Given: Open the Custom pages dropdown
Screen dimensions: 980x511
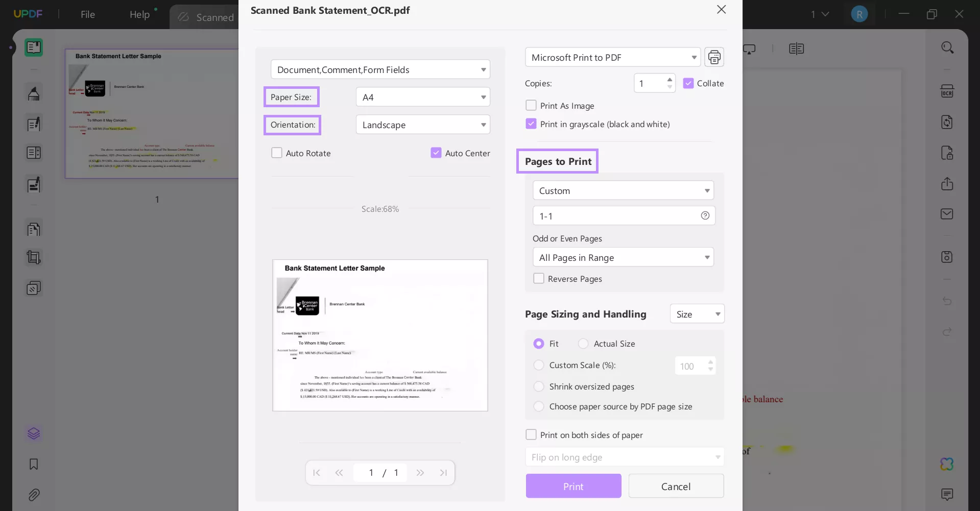Looking at the screenshot, I should (623, 190).
